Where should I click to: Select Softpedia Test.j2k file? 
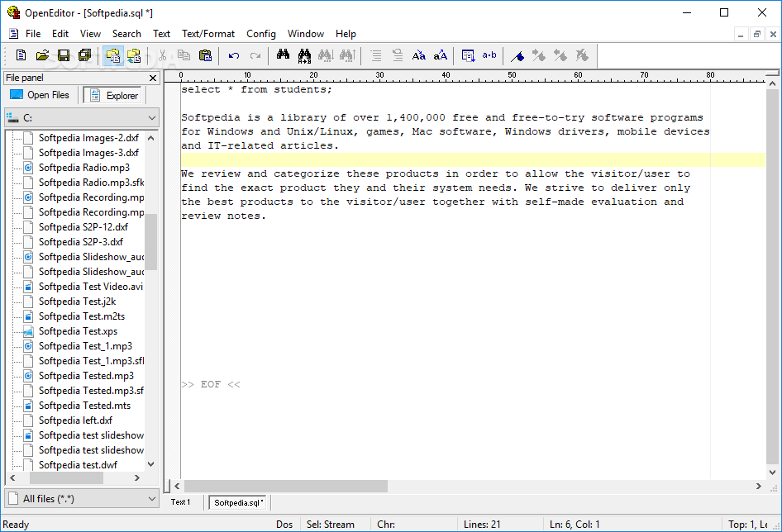pyautogui.click(x=77, y=302)
